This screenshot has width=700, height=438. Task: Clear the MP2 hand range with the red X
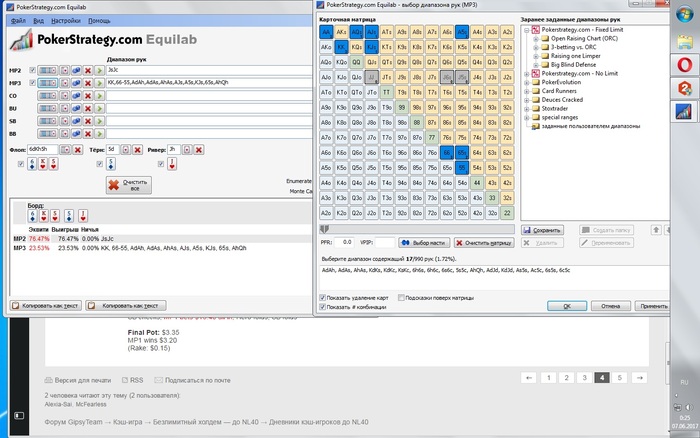coord(88,70)
